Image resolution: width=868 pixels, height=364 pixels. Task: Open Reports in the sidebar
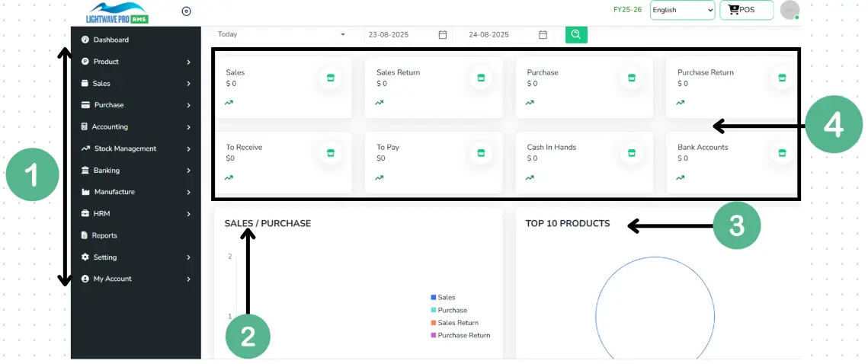[x=104, y=235]
